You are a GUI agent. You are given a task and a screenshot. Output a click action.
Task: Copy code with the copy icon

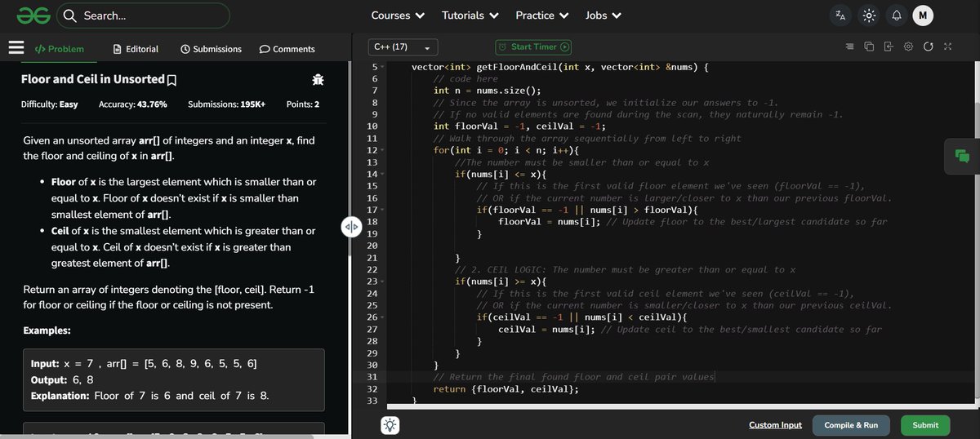[869, 47]
